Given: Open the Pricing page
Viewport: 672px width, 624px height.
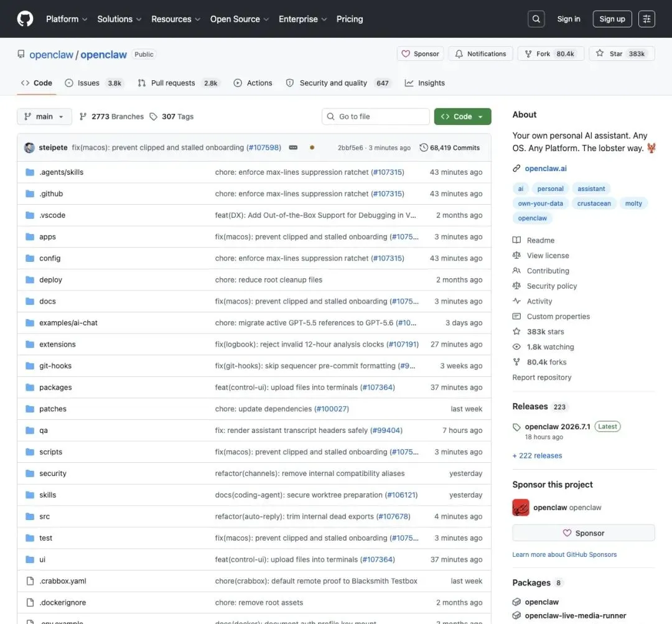Looking at the screenshot, I should pyautogui.click(x=349, y=19).
